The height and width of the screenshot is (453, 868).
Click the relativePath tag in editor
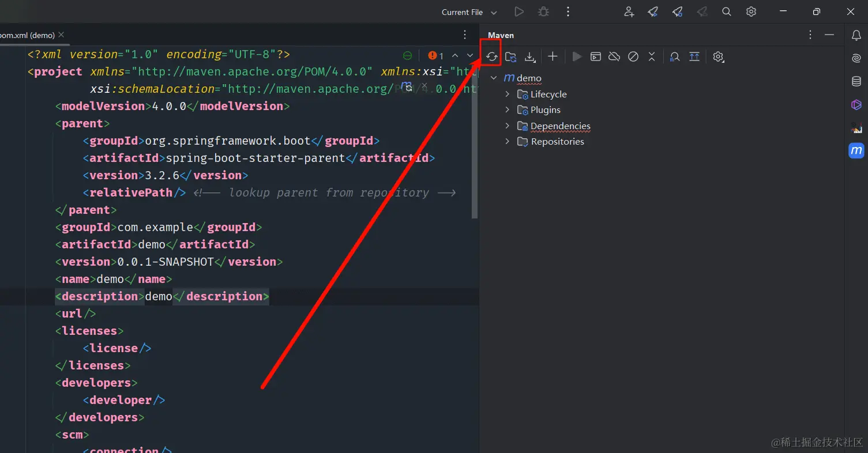click(x=134, y=192)
